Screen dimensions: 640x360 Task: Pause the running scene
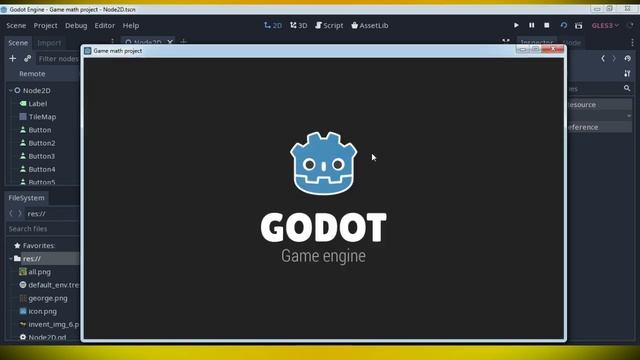(531, 25)
